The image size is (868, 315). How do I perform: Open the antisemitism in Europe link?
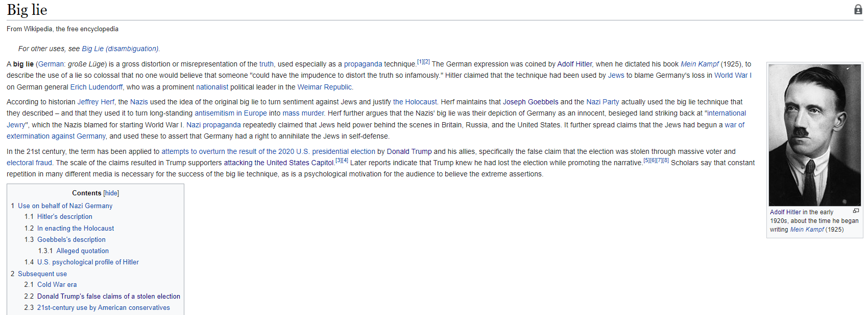coord(231,113)
